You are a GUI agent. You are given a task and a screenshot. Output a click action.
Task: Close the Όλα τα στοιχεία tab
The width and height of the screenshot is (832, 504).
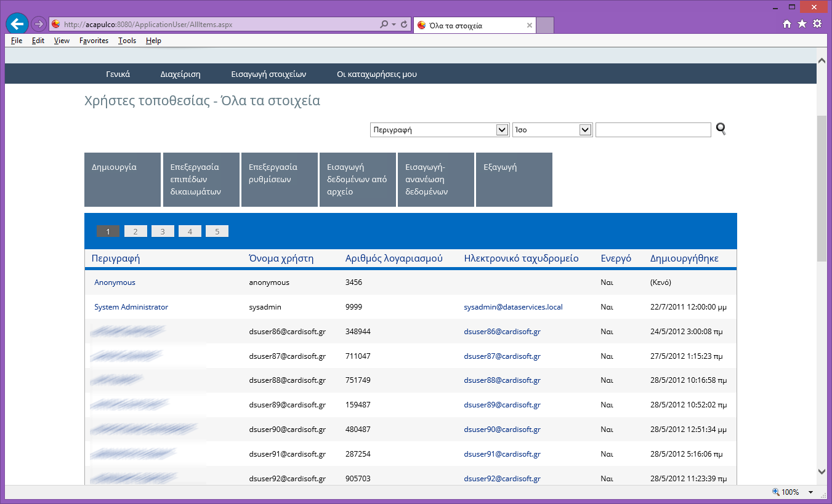point(530,25)
